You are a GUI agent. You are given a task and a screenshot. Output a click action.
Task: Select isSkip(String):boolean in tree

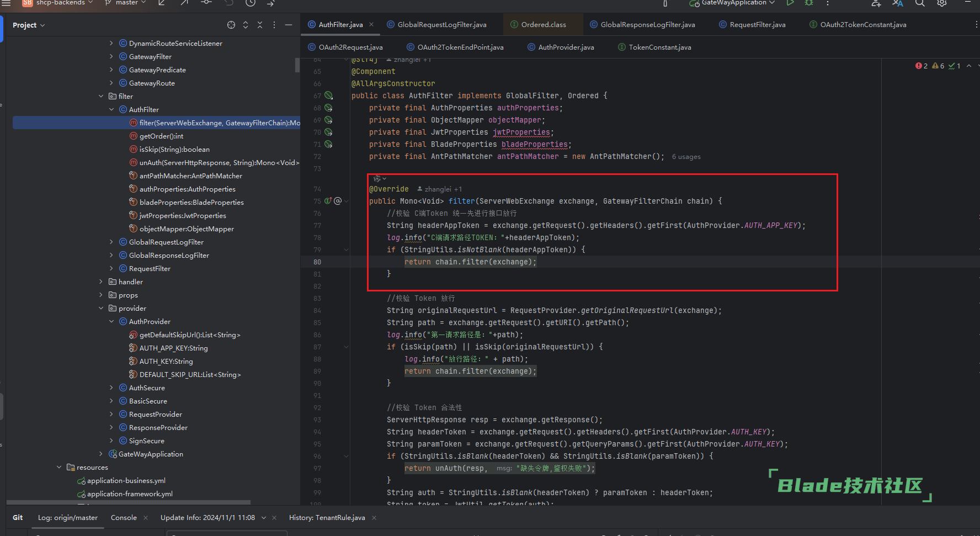[x=174, y=149]
